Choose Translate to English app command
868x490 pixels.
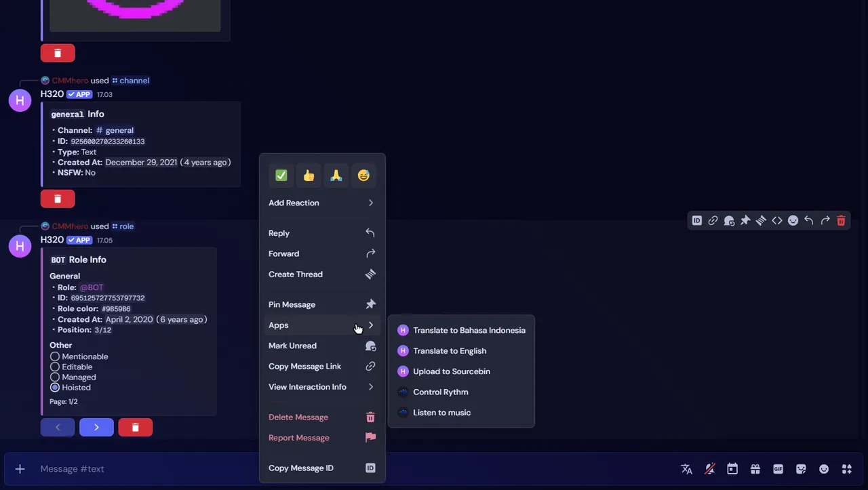pos(461,351)
